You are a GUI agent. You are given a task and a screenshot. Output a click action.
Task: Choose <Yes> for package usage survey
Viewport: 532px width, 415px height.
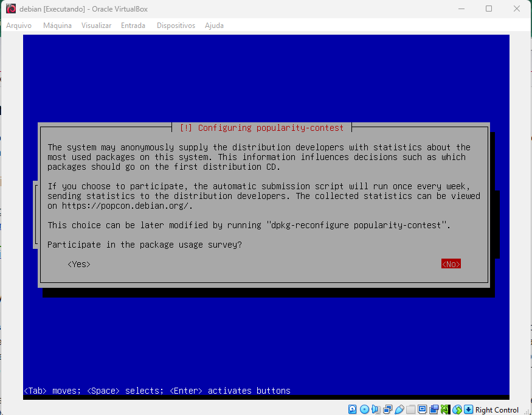tap(79, 264)
